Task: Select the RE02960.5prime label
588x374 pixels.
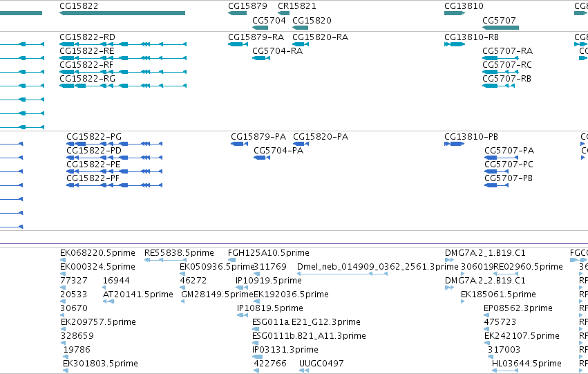Action: click(x=529, y=267)
